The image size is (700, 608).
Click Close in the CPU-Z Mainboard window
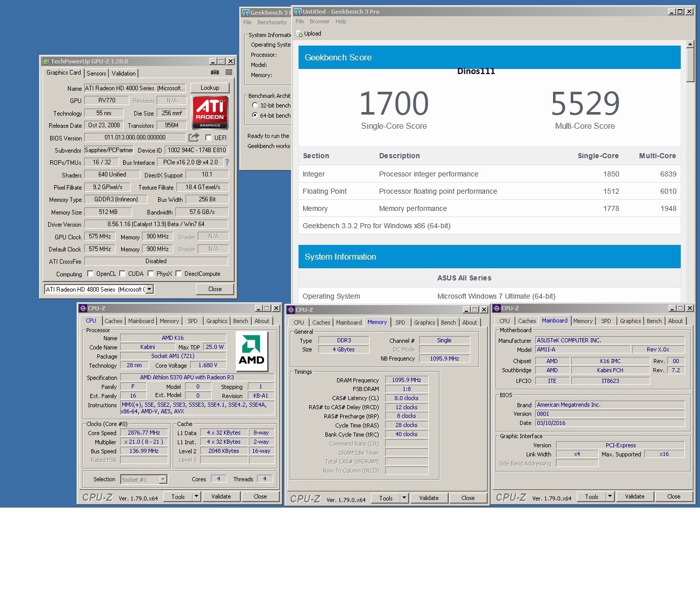point(674,496)
